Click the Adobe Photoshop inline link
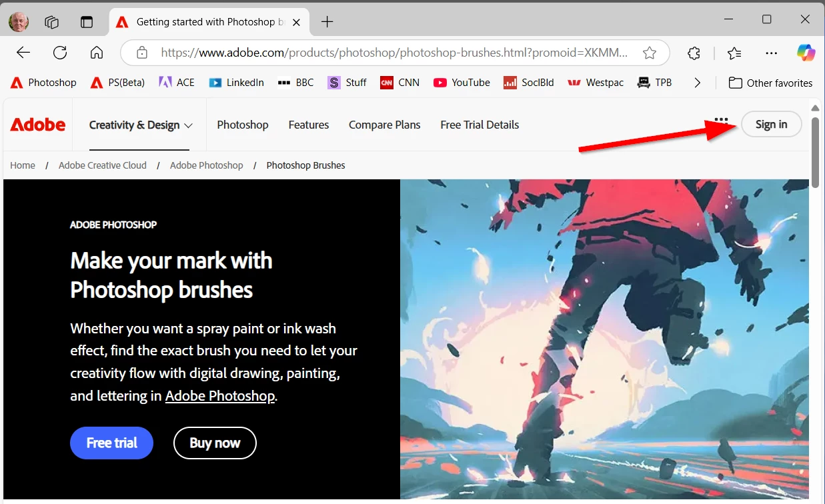Screen dimensions: 825x504 [x=220, y=396]
